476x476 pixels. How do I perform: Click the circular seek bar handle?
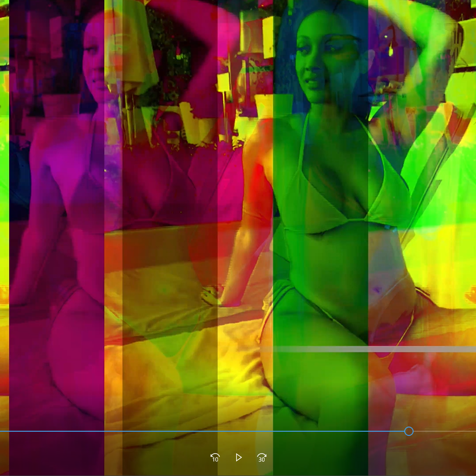tap(408, 431)
